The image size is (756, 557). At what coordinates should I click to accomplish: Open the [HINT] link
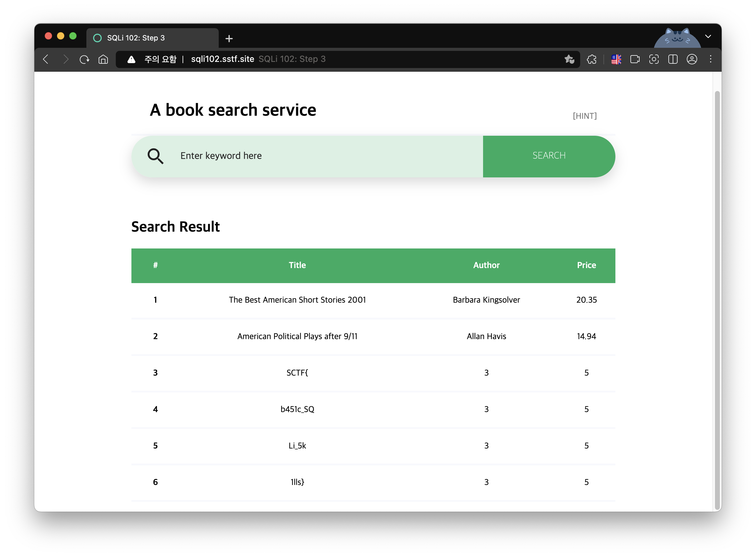coord(584,116)
